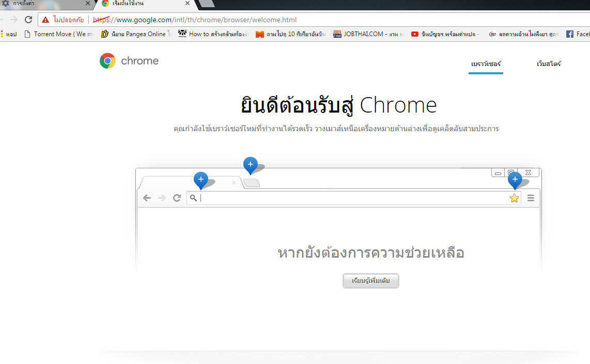Click the illustrated forward arrow
This screenshot has width=590, height=364.
pyautogui.click(x=162, y=198)
